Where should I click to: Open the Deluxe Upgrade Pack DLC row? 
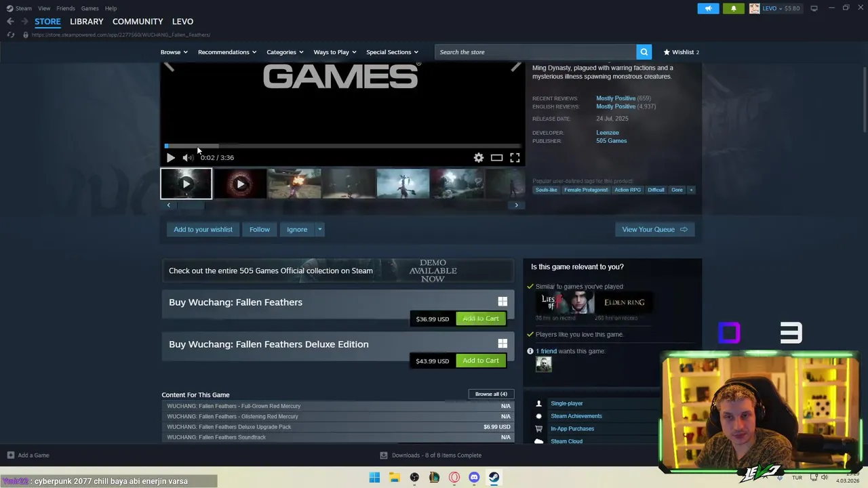coord(338,427)
